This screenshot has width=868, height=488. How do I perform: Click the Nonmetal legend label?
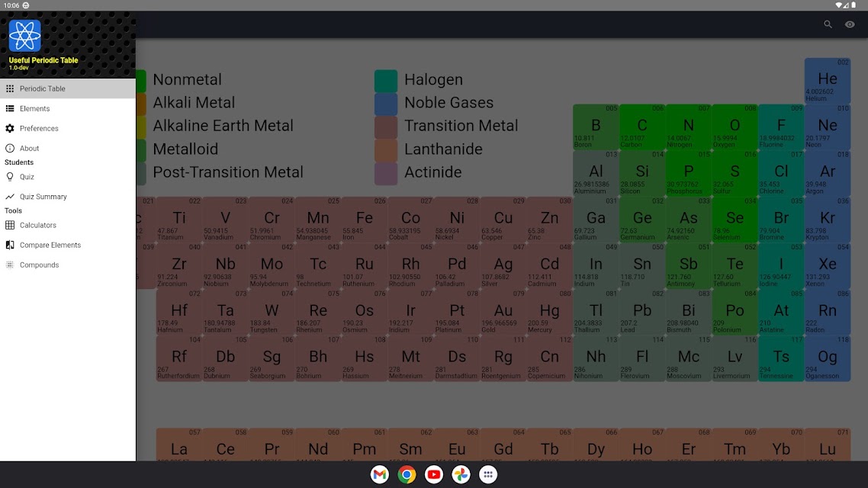click(x=187, y=79)
